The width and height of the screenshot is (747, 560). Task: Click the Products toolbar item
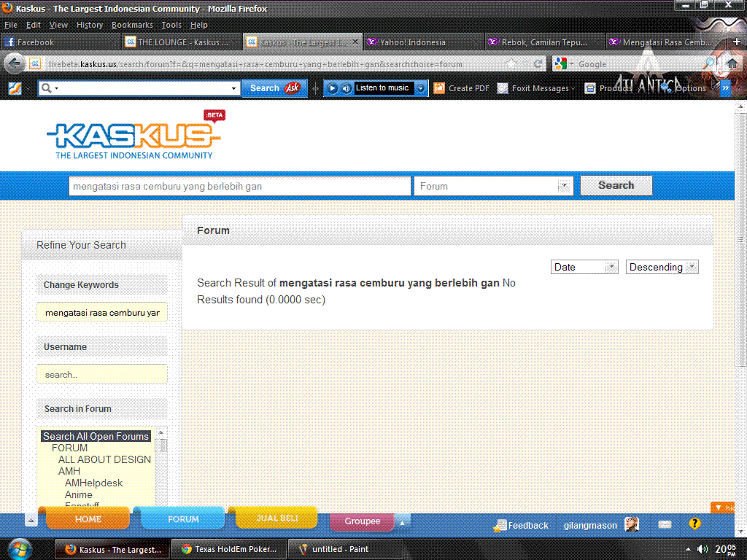(609, 88)
